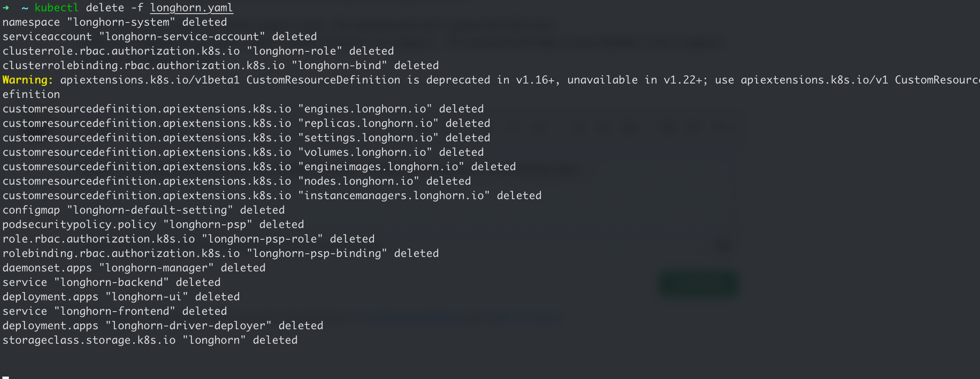Click the green kubectl command word
Viewport: 980px width, 379px height.
57,8
